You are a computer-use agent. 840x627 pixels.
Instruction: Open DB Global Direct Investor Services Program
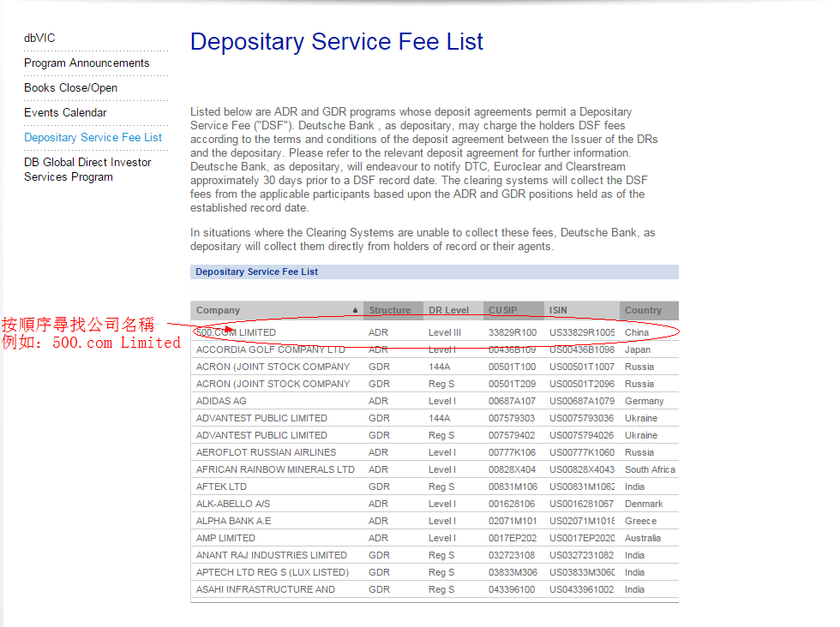87,170
